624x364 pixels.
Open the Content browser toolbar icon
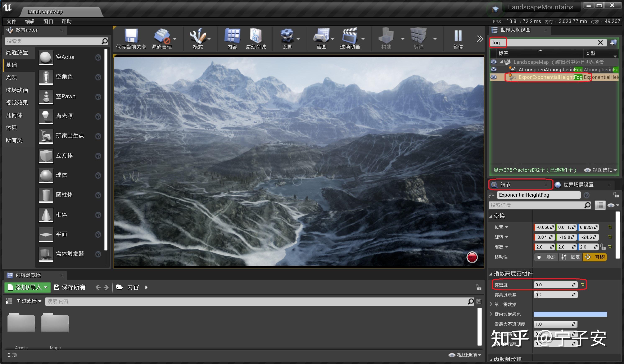pos(232,36)
